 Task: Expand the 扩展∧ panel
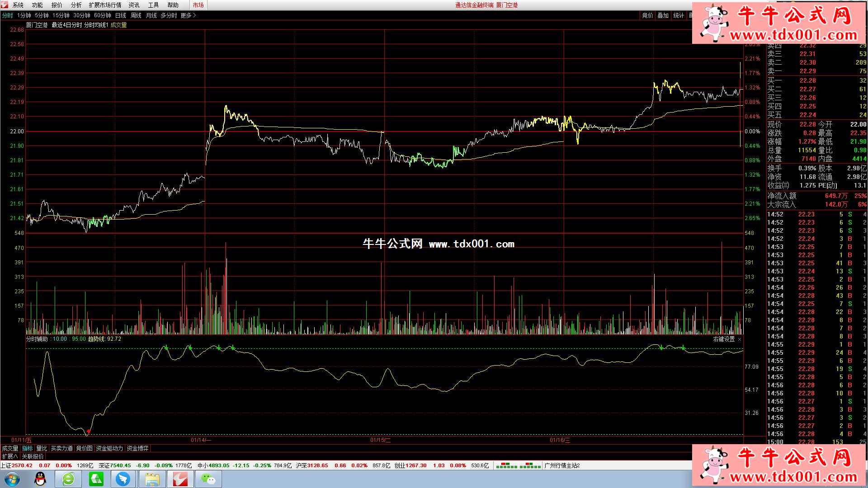(9, 456)
